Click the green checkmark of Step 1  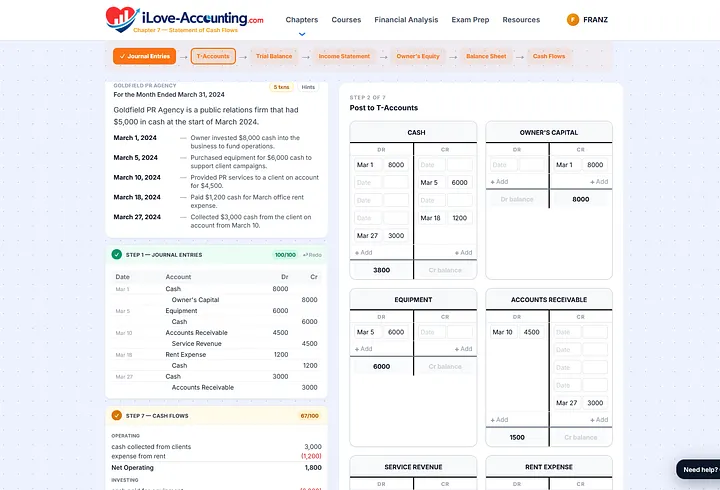click(117, 254)
